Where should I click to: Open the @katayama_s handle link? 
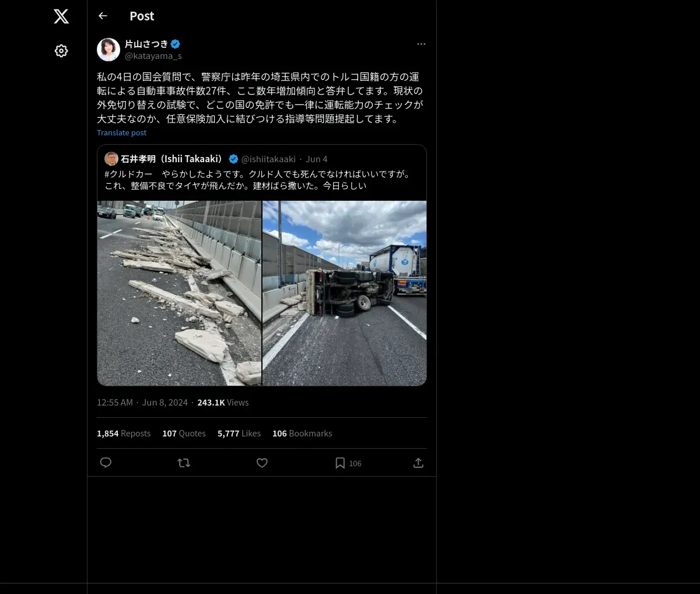pos(153,56)
